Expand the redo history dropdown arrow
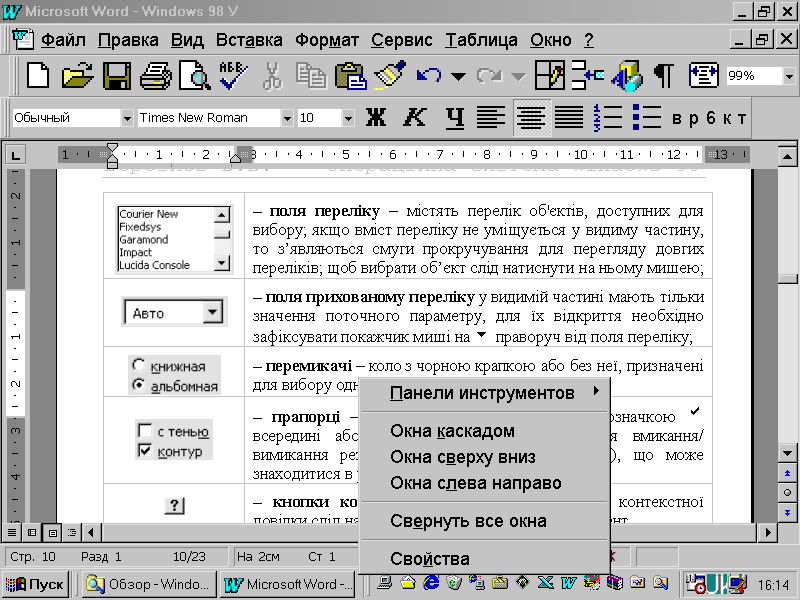 point(518,77)
